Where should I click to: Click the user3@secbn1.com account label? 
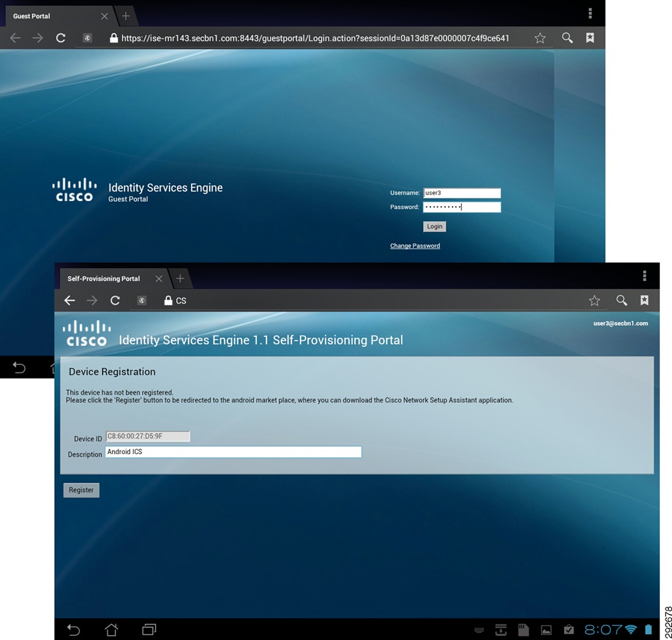tap(621, 324)
